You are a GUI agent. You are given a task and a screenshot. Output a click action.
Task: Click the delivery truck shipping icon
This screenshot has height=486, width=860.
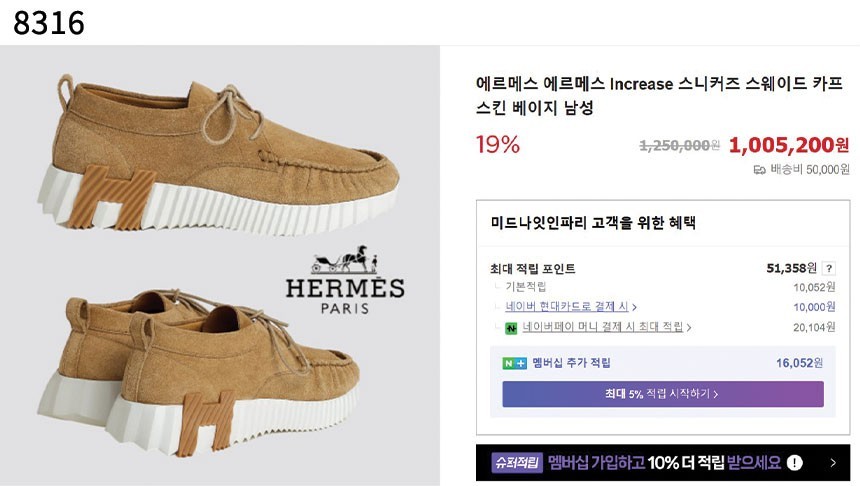tap(759, 169)
